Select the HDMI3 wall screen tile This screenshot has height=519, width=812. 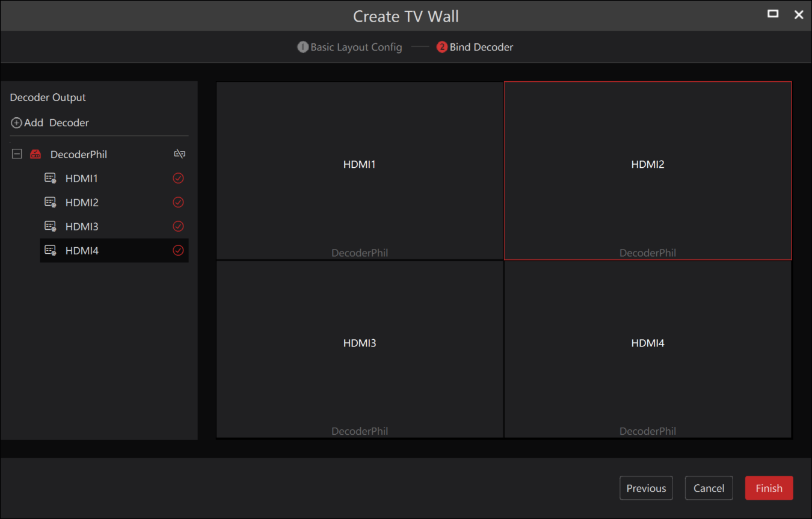point(360,349)
